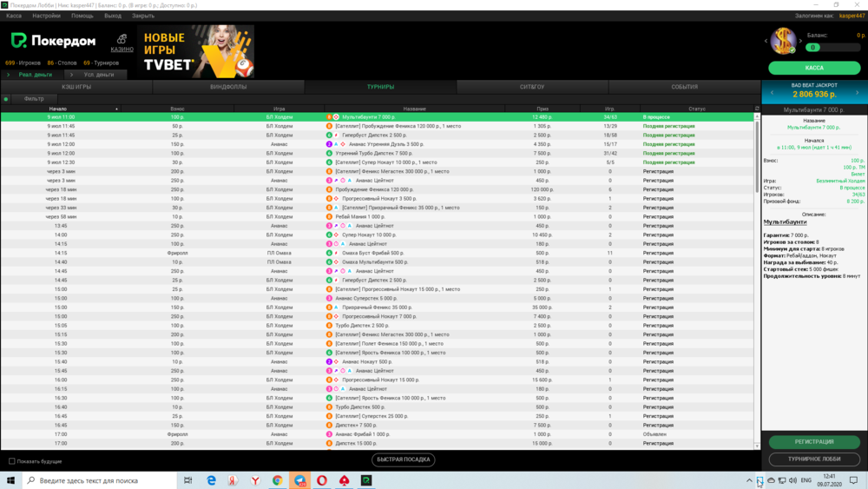Open Google Chrome from the taskbar

(278, 480)
